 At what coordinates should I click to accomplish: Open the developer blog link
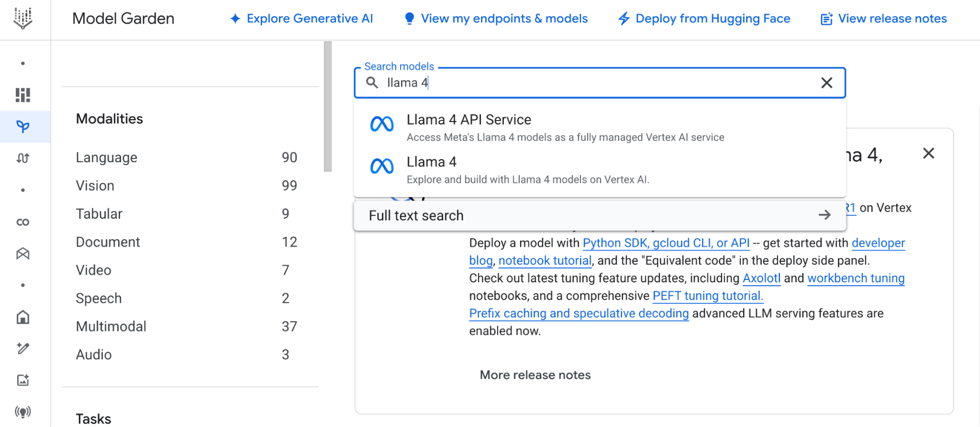tap(878, 243)
